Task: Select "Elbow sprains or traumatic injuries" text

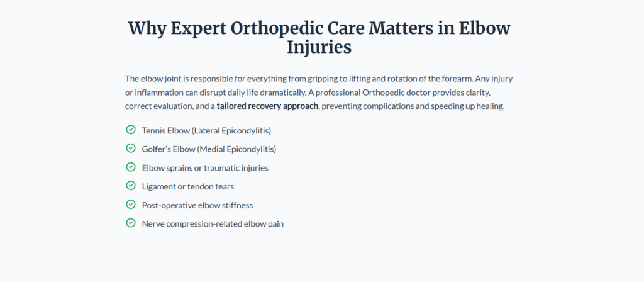Action: tap(205, 168)
